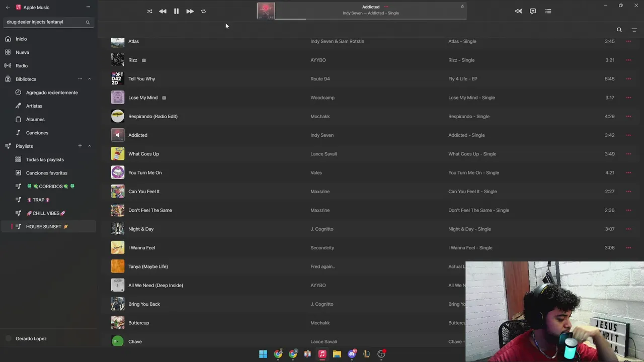The image size is (644, 362).
Task: Select the song Buttercup
Action: [x=138, y=323]
